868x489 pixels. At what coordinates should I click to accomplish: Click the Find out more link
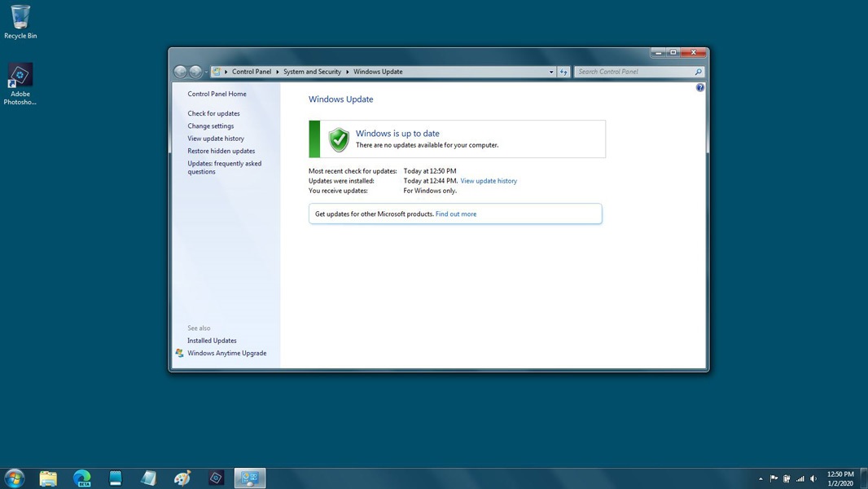tap(456, 214)
